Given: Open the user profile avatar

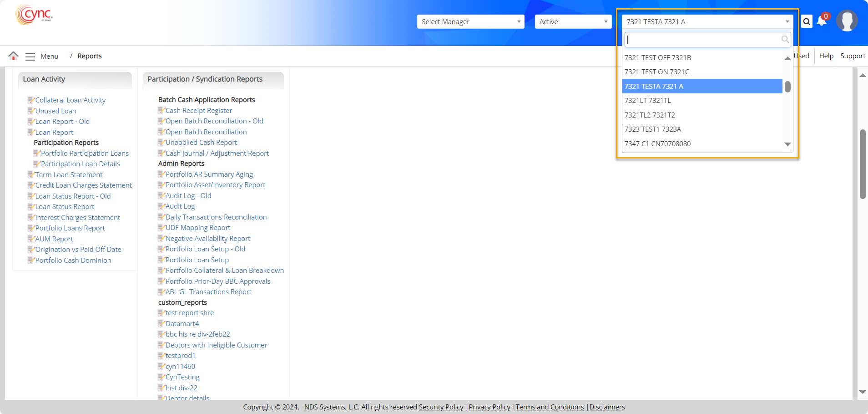Looking at the screenshot, I should (847, 21).
